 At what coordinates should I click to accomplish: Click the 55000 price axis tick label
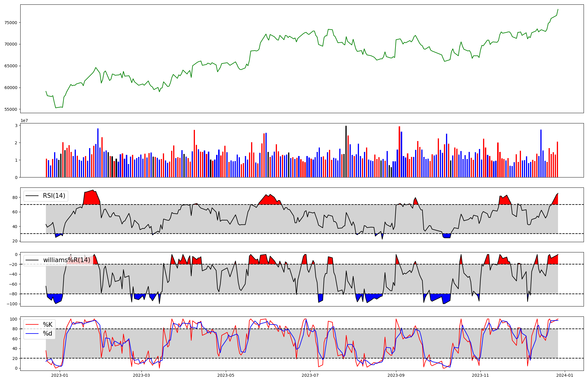tap(11, 109)
